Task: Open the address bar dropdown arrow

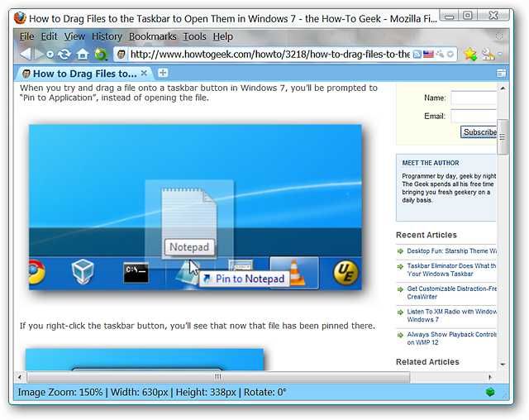Action: pos(450,55)
